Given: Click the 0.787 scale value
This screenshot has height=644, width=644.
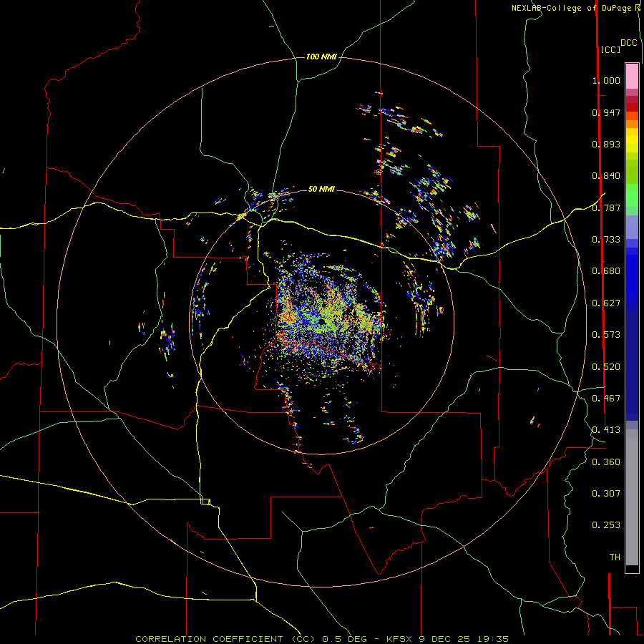Looking at the screenshot, I should (x=606, y=208).
